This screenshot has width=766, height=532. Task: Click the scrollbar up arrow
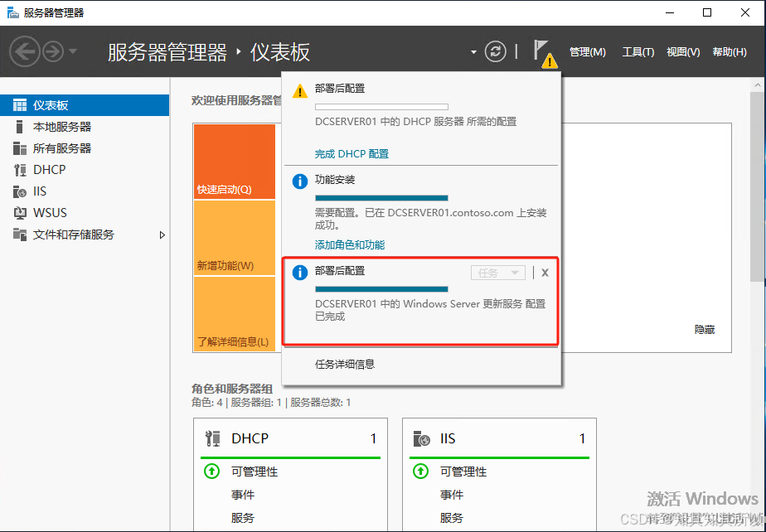point(758,85)
